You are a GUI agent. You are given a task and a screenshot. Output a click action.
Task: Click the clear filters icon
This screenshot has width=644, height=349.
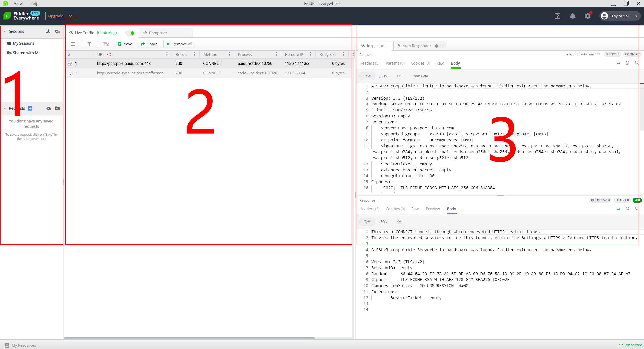(x=106, y=44)
